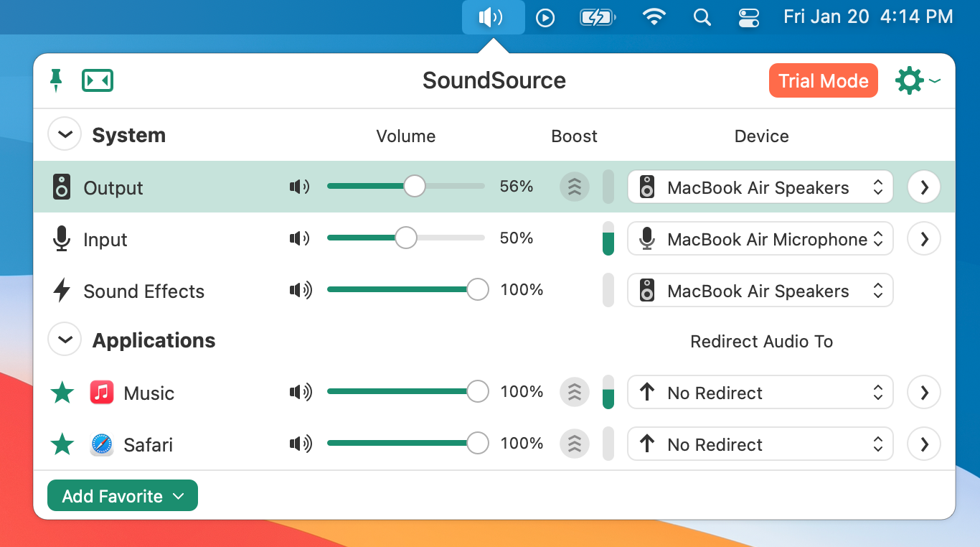The image size is (980, 547).
Task: Collapse the System section
Action: click(65, 134)
